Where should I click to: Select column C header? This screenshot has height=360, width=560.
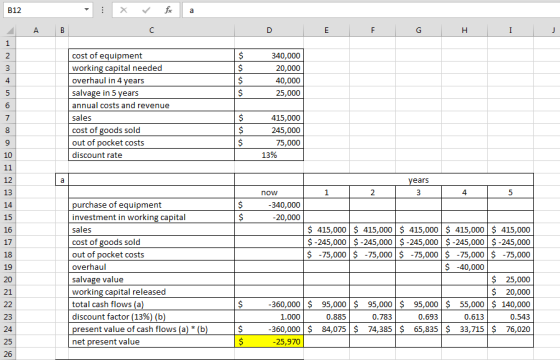tap(151, 31)
